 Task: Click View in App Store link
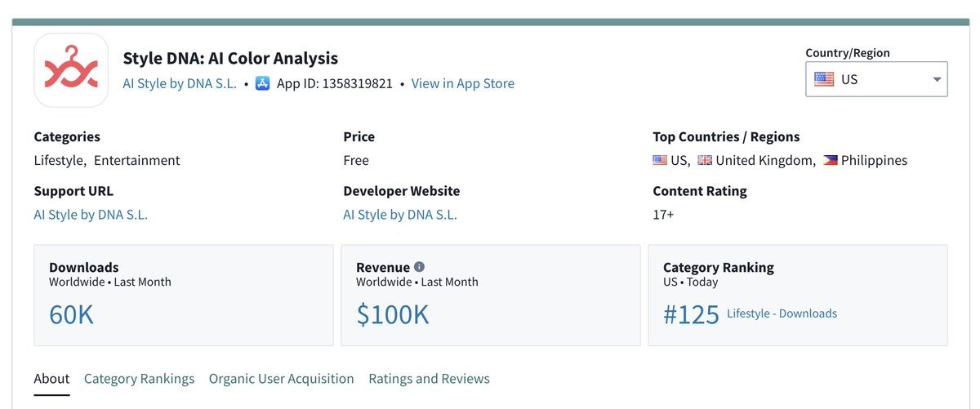point(462,83)
